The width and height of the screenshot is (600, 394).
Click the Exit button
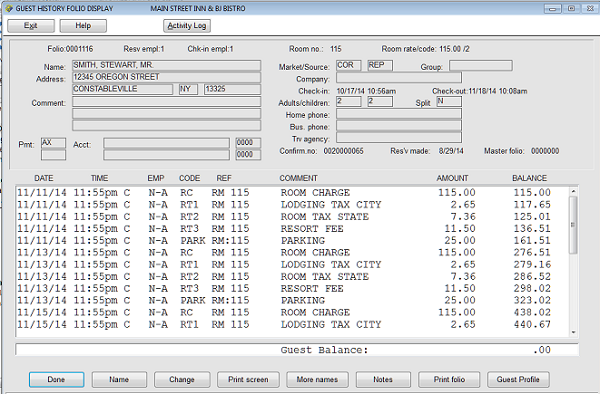(x=31, y=26)
